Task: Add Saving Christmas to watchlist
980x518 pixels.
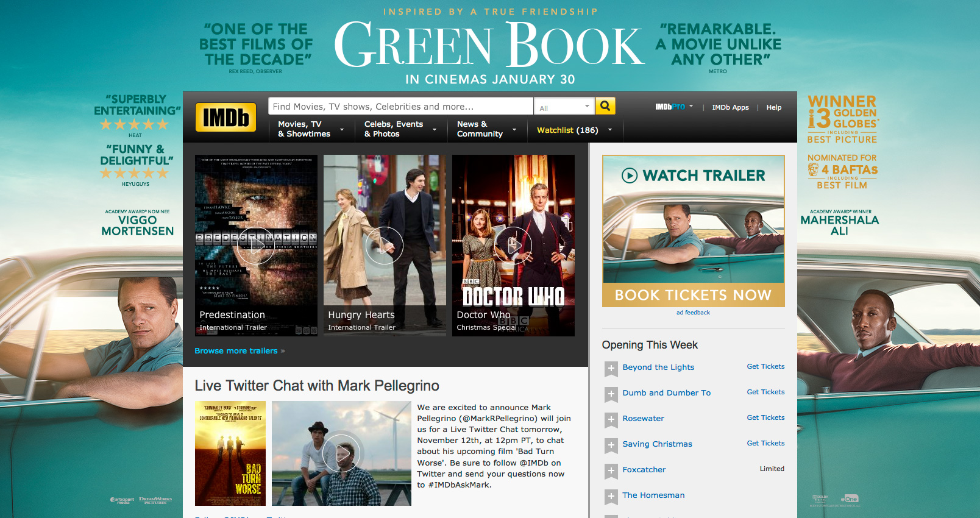Action: [x=611, y=445]
